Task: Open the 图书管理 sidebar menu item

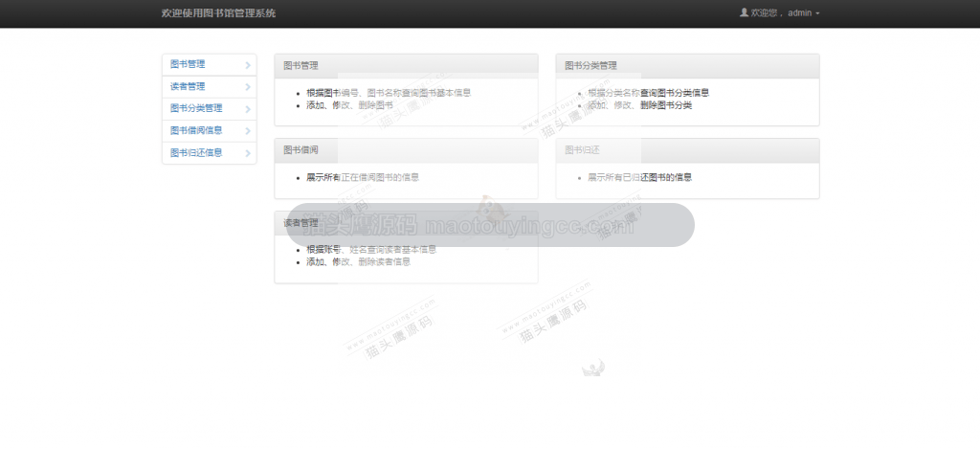Action: coord(209,65)
